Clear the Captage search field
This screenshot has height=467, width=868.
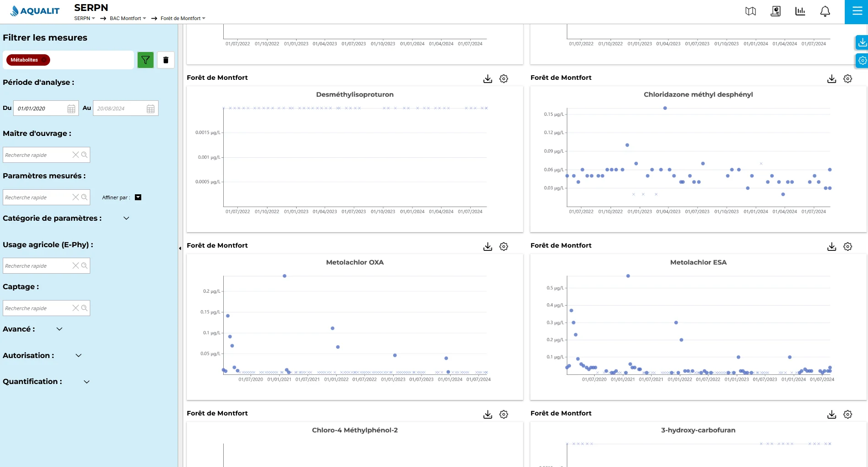pyautogui.click(x=76, y=308)
